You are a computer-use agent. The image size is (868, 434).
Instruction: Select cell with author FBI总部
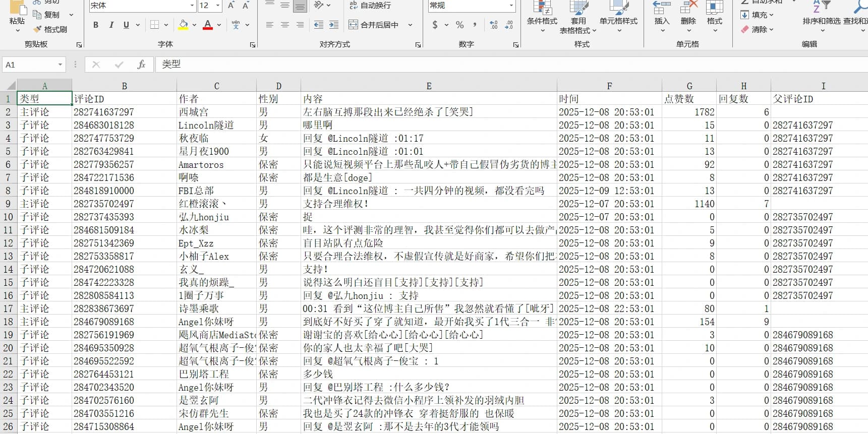[x=216, y=191]
